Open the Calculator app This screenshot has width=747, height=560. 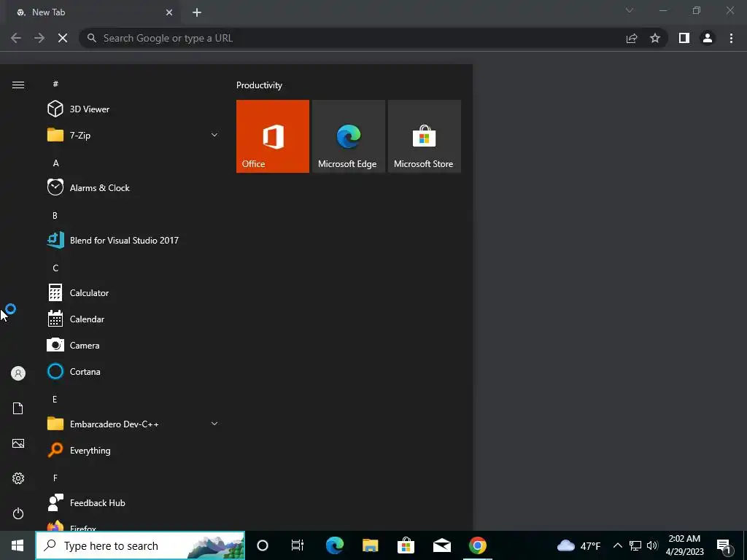[x=133, y=293]
